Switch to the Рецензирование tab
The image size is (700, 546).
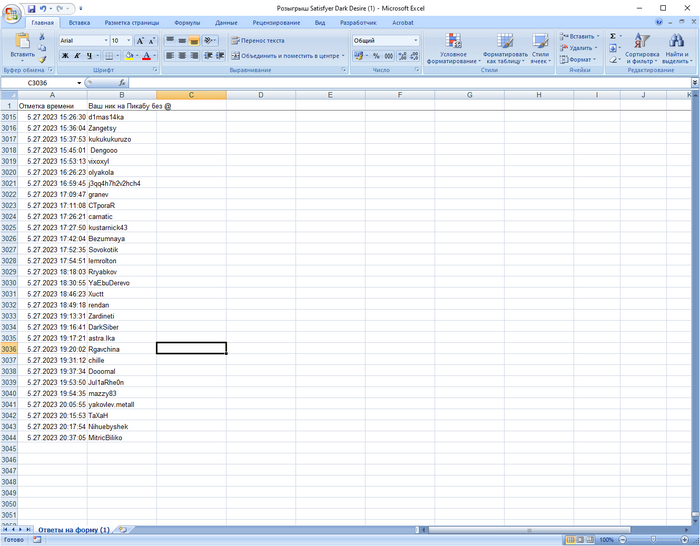pos(276,23)
